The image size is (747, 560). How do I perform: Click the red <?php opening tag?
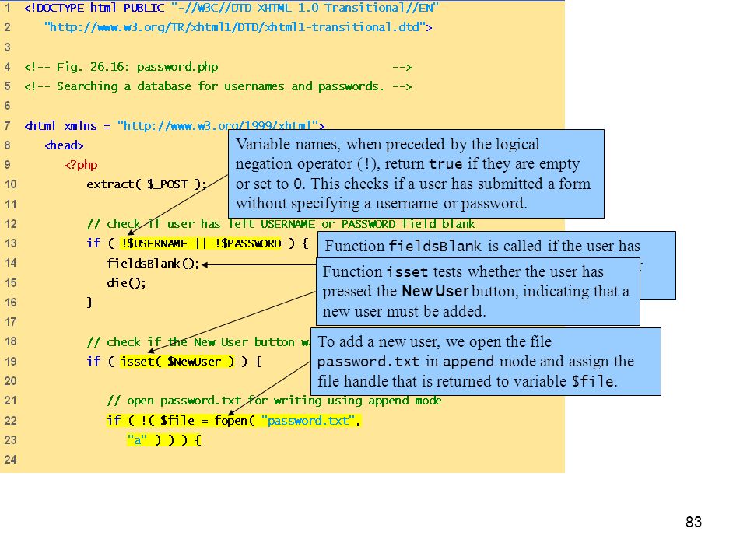pos(81,165)
